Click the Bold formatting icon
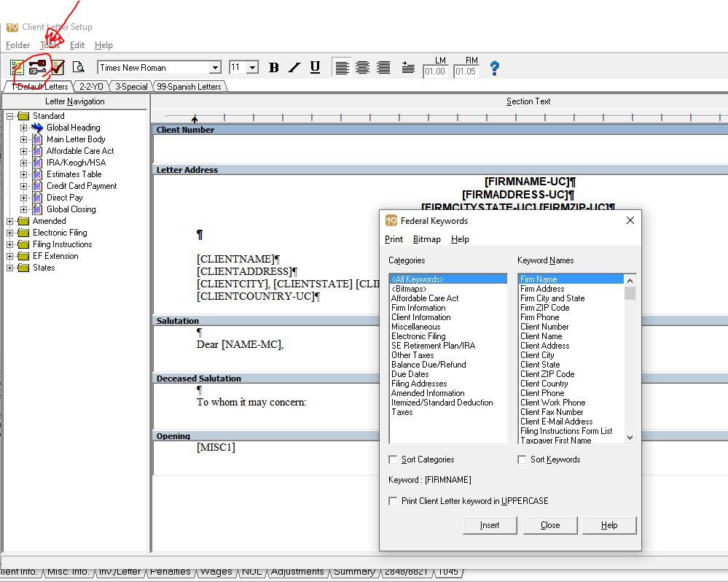The width and height of the screenshot is (728, 582). (x=274, y=68)
